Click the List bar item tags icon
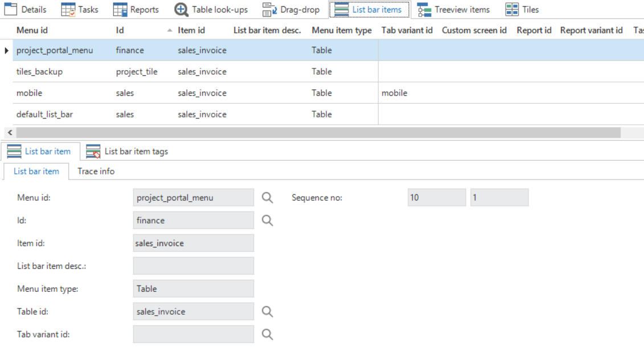 (93, 152)
